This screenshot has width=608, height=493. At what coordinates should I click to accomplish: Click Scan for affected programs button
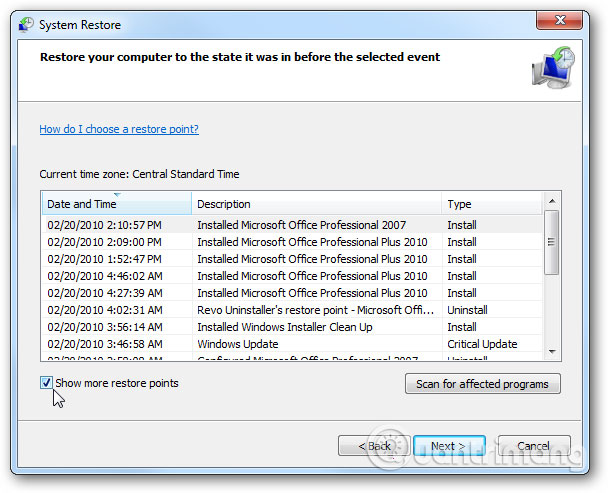point(483,384)
